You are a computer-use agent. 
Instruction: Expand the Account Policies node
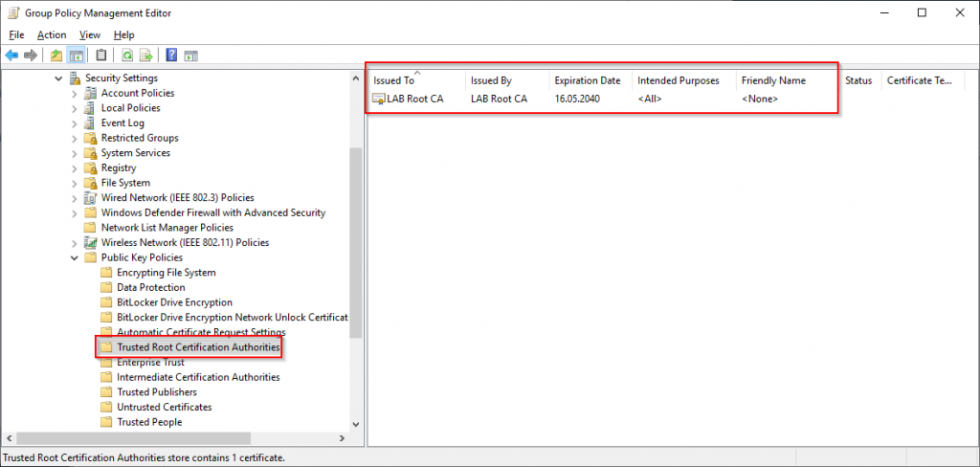coord(75,93)
